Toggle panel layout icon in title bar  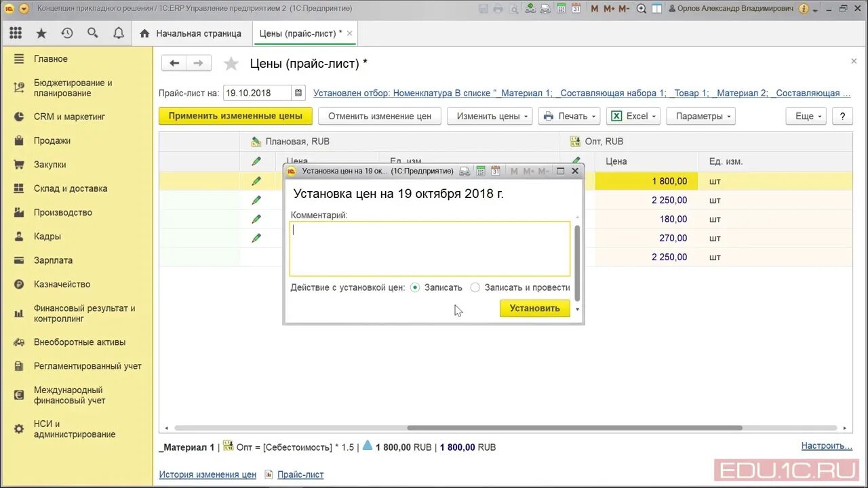tap(656, 8)
